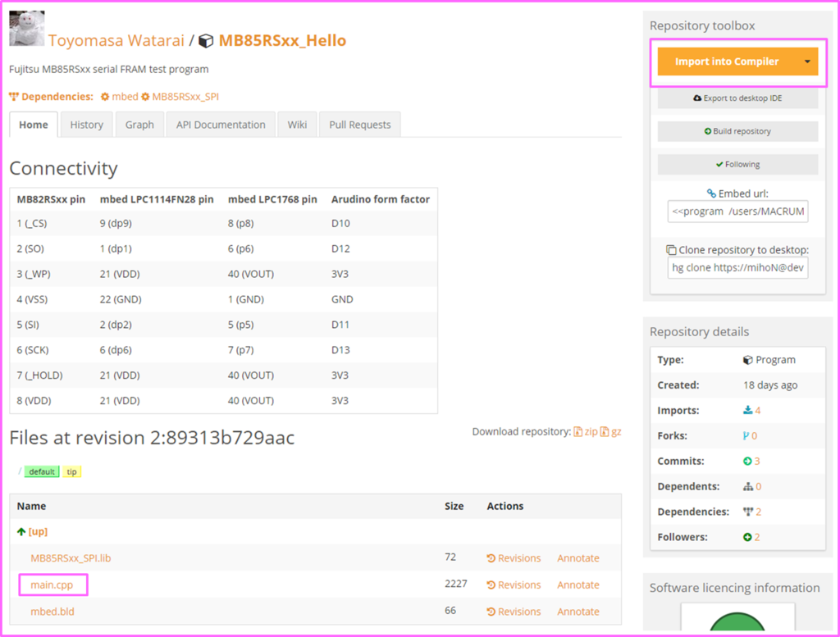Viewport: 840px width, 637px height.
Task: Open the mbed dependency link
Action: coord(125,97)
